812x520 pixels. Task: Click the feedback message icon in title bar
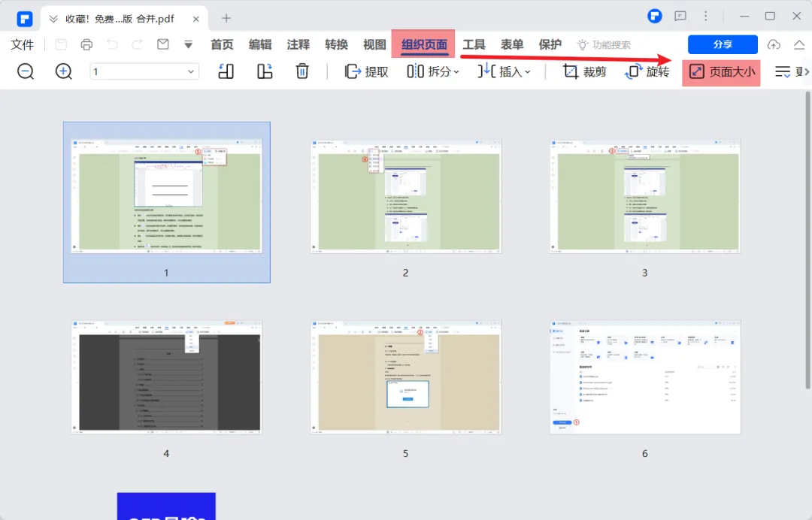coord(680,16)
